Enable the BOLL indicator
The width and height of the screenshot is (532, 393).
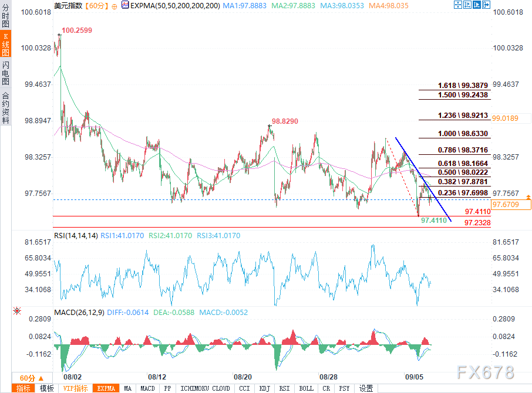[x=306, y=388]
